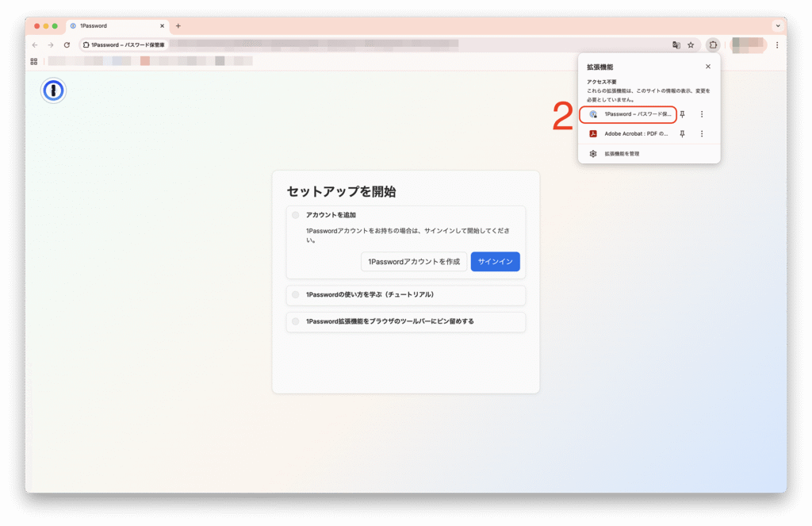Viewport: 812px width, 526px height.
Task: Open the tab search dropdown arrow
Action: [x=778, y=26]
